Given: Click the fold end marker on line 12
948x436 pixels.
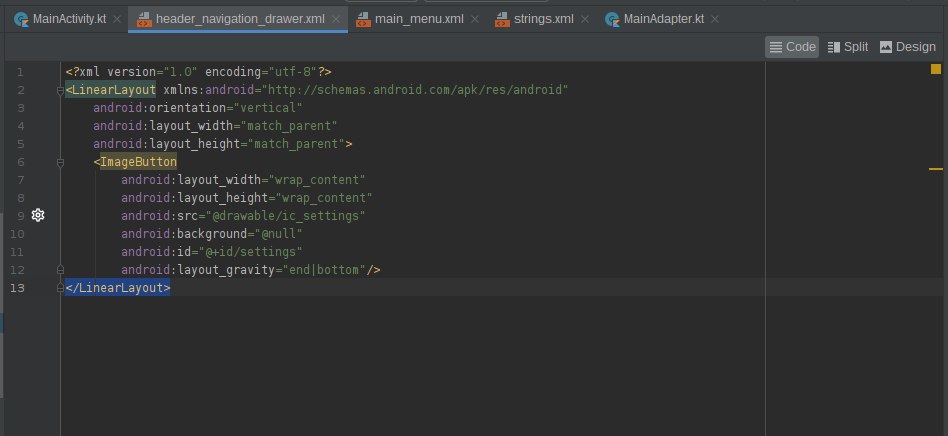Looking at the screenshot, I should [60, 270].
